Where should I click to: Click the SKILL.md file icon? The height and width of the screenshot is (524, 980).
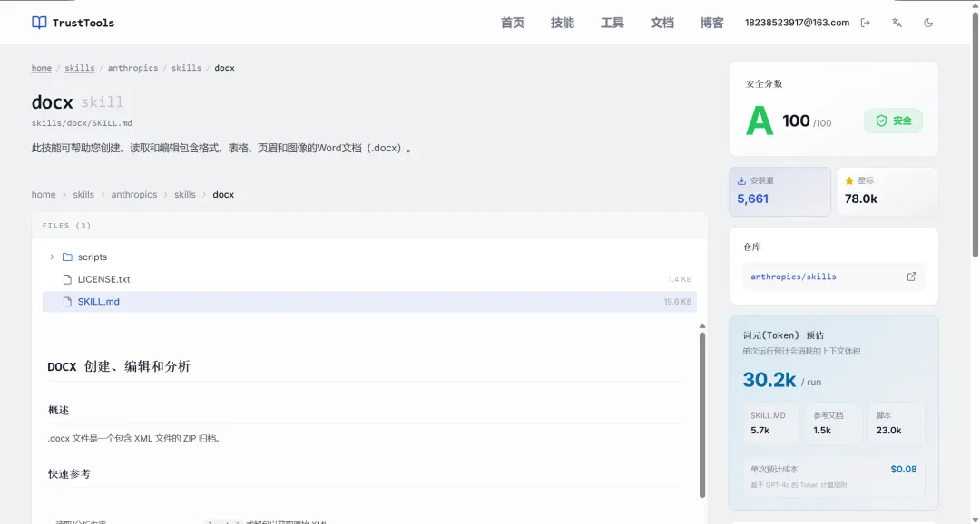[67, 302]
